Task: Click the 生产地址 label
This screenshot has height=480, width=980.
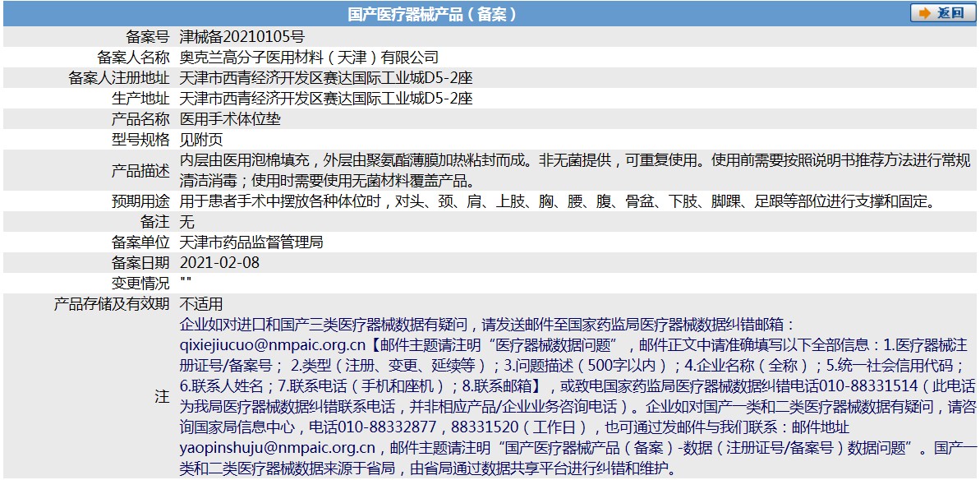Action: tap(140, 98)
